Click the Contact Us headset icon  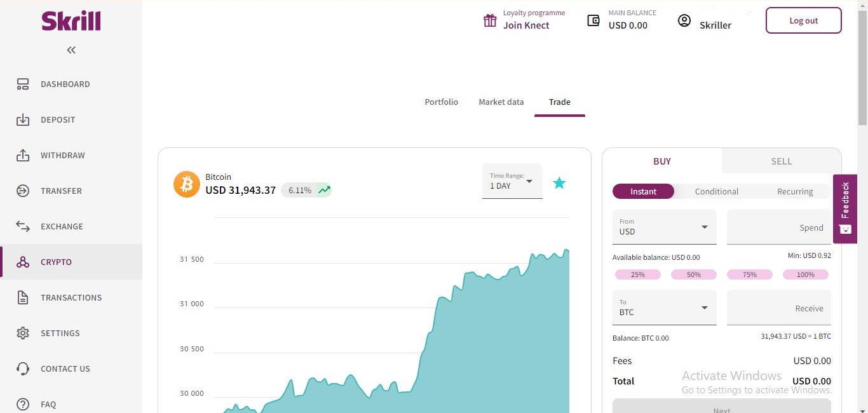(x=23, y=369)
